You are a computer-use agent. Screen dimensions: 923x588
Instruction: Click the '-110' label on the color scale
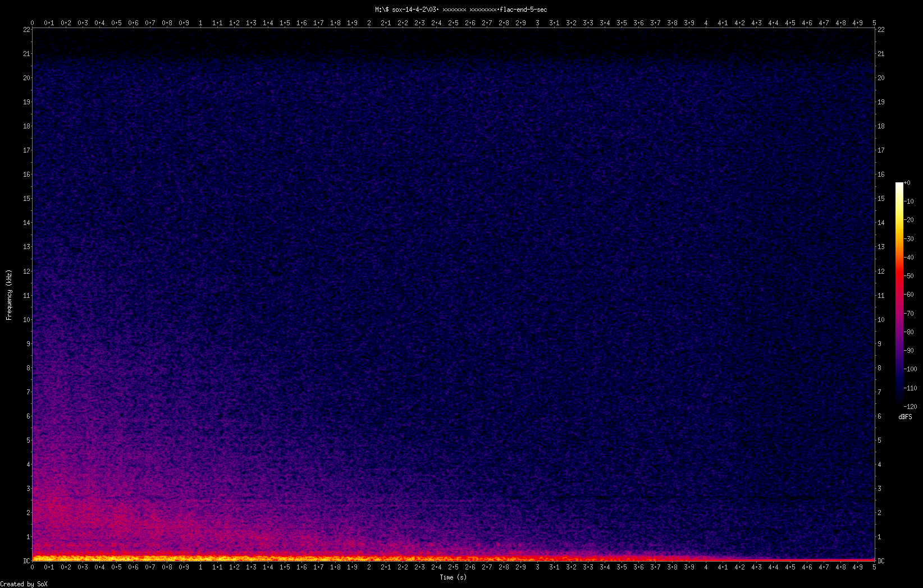pos(911,388)
